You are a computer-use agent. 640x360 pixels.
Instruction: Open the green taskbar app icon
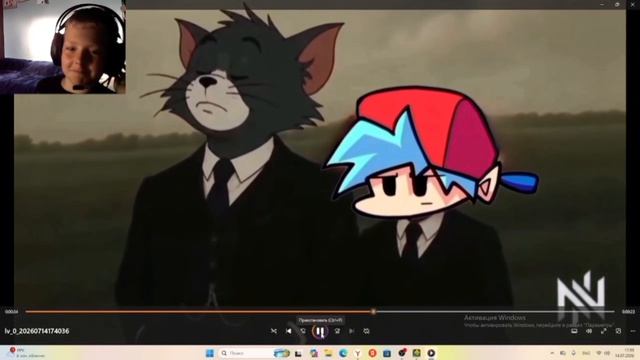[416, 353]
